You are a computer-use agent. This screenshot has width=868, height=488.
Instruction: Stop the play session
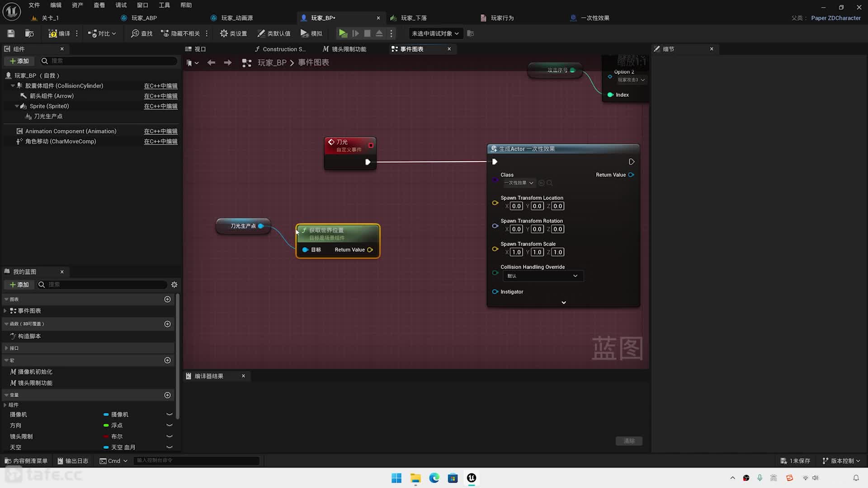[x=368, y=33]
